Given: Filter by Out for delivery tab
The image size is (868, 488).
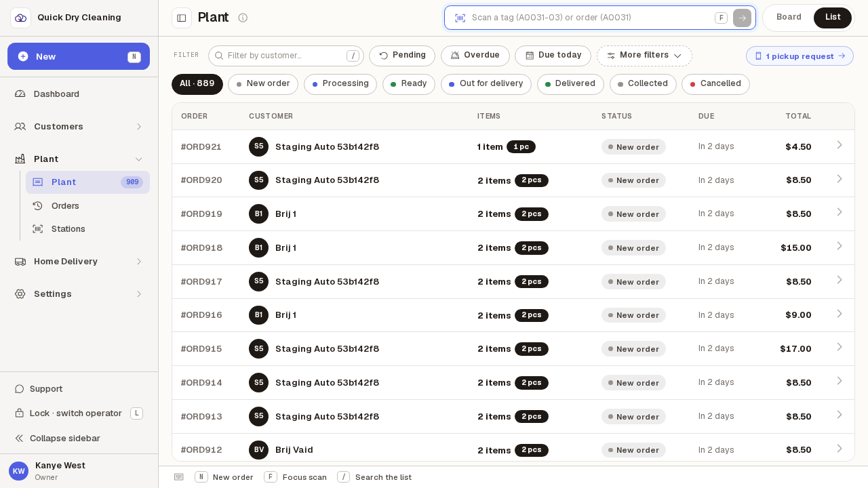Looking at the screenshot, I should point(486,84).
